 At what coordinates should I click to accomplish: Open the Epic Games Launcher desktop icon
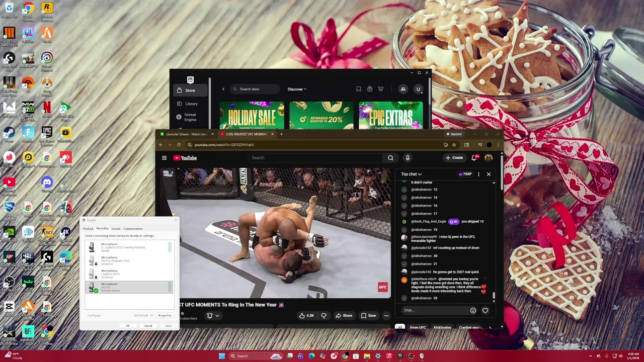click(x=46, y=135)
